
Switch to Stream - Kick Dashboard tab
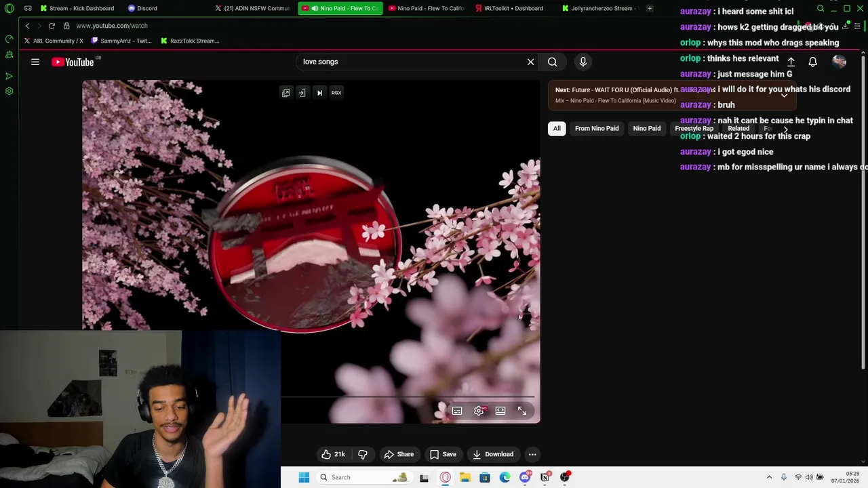77,8
